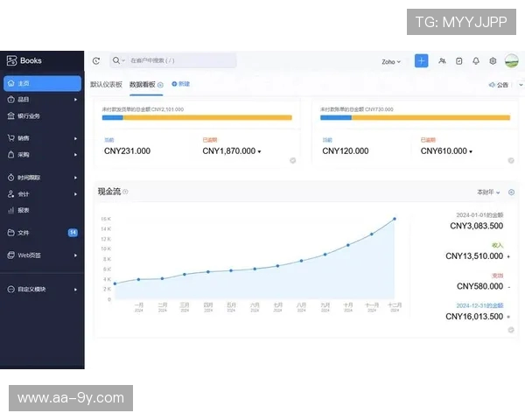The image size is (525, 420).
Task: Click the blue plus quick-create button
Action: (x=421, y=60)
